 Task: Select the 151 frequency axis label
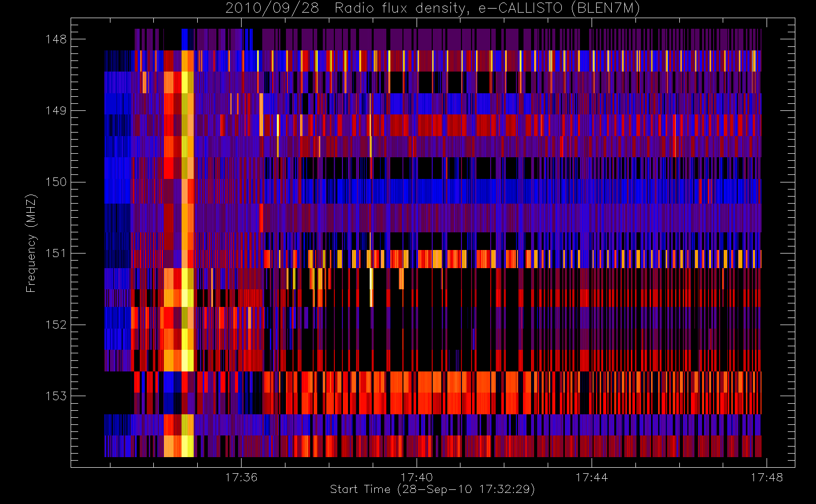pyautogui.click(x=55, y=253)
